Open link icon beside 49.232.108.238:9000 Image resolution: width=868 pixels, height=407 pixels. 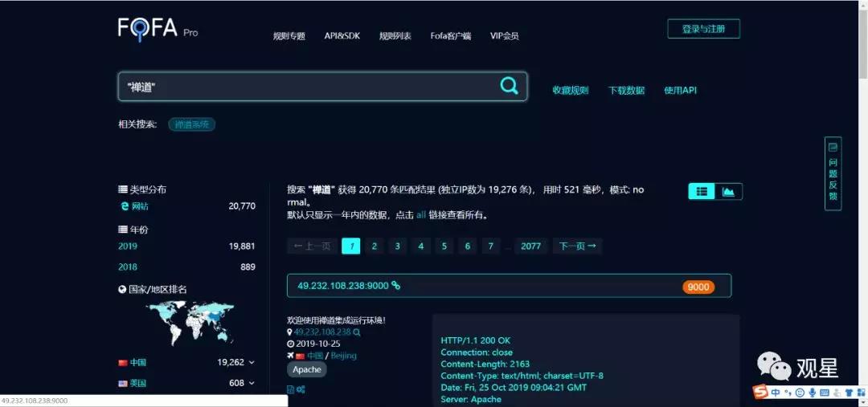[395, 285]
